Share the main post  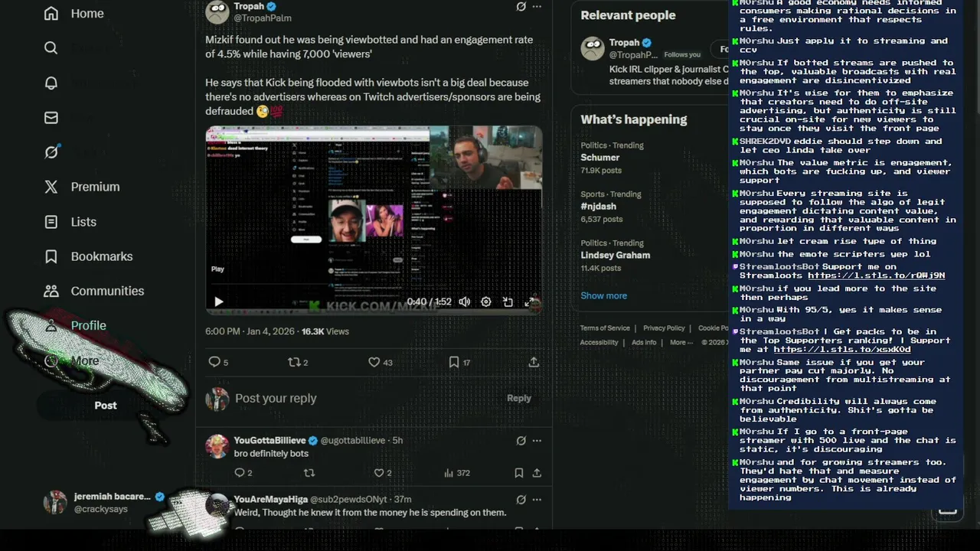pos(534,362)
